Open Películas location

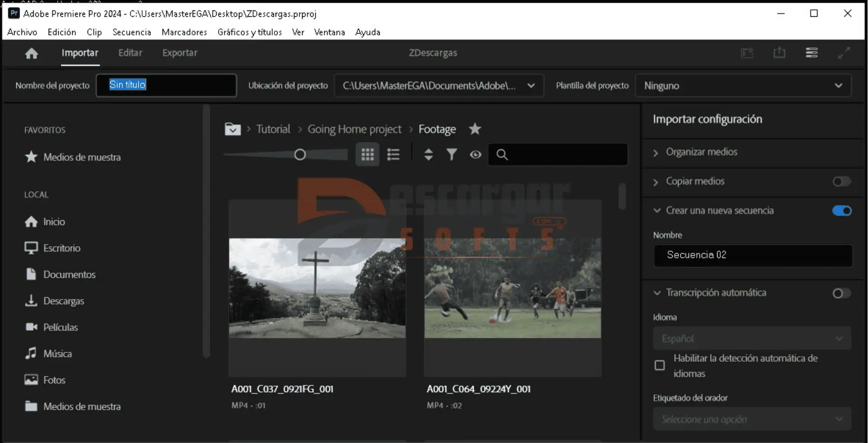[x=51, y=327]
